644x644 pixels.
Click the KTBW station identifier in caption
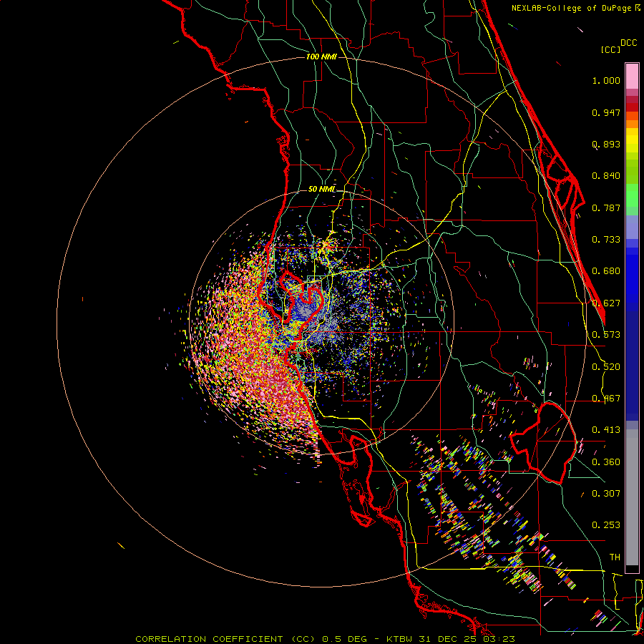[401, 639]
